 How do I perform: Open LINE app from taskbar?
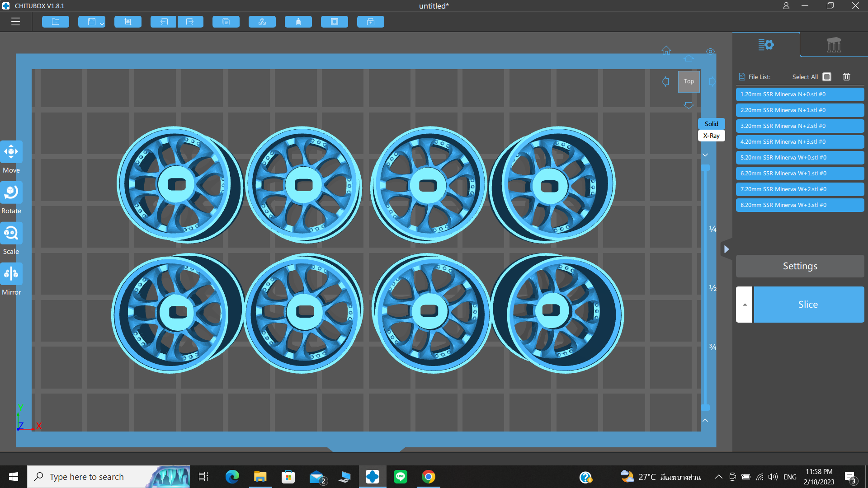(401, 477)
